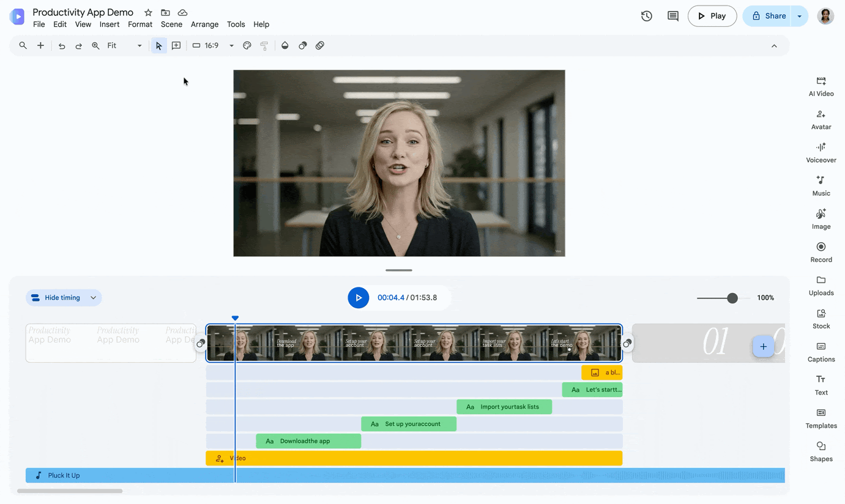Screen dimensions: 845x504
Task: Open the Insert menu
Action: 110,24
